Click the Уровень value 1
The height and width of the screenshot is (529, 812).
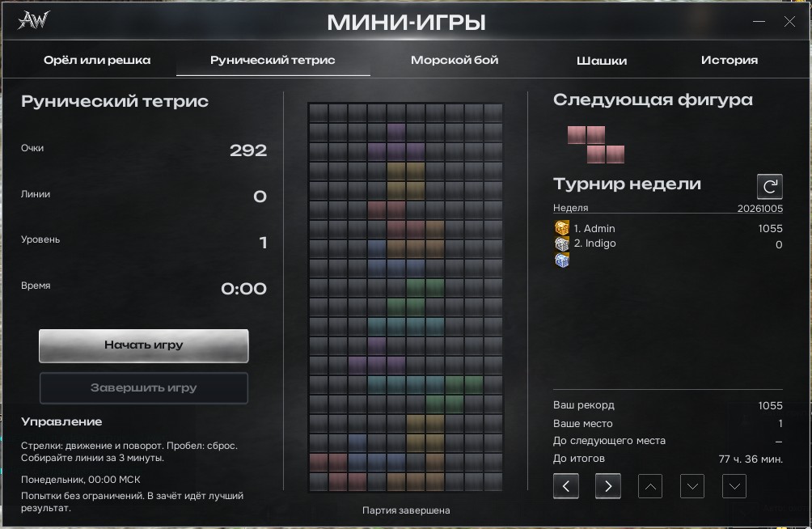(x=263, y=243)
